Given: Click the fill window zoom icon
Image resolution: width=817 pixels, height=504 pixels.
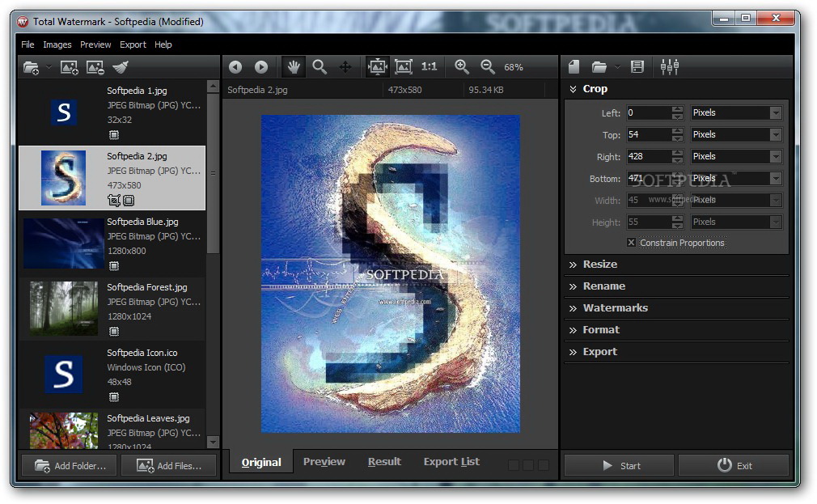Looking at the screenshot, I should [x=404, y=66].
